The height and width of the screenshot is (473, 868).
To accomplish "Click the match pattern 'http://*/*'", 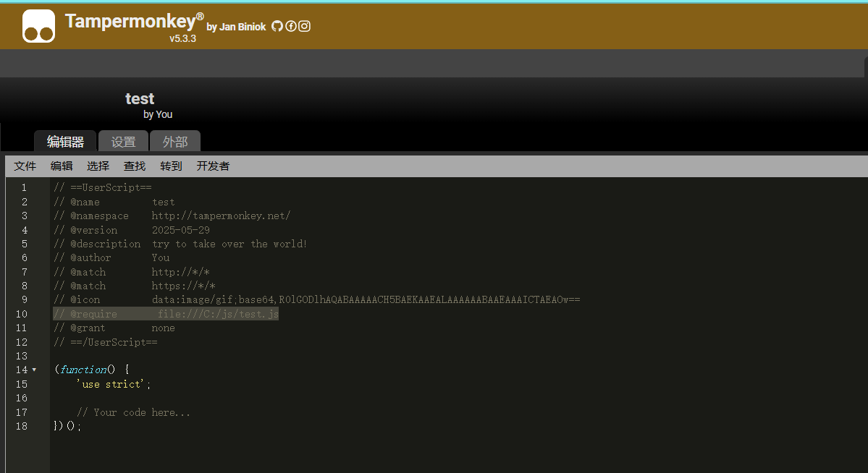I will click(x=180, y=272).
